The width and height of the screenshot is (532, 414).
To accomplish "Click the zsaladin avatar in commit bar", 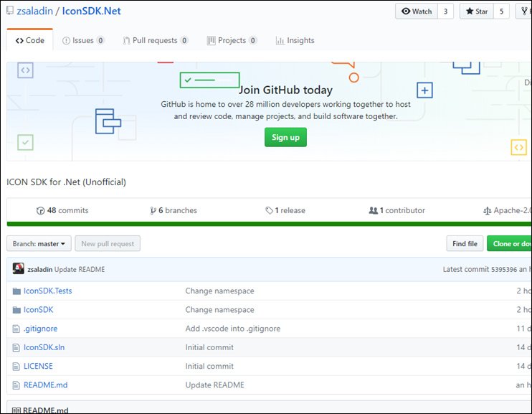I will 19,268.
